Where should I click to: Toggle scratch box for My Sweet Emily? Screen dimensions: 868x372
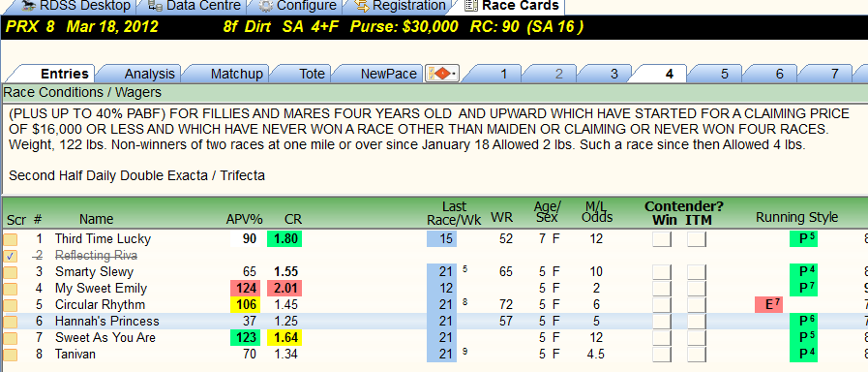[x=11, y=289]
